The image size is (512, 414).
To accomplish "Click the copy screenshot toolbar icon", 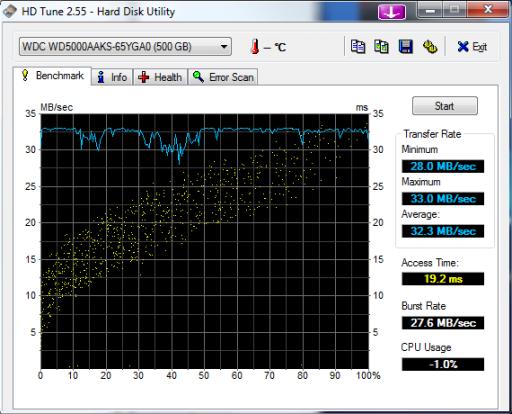I will click(x=381, y=47).
